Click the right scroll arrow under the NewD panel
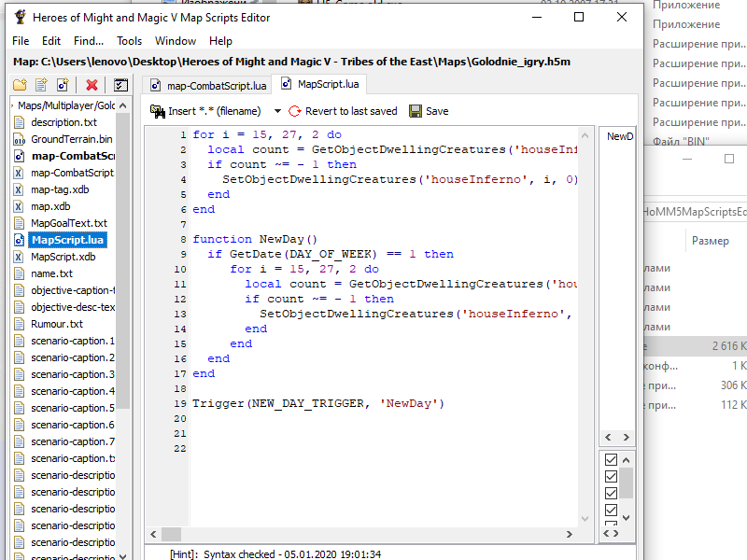Image resolution: width=747 pixels, height=560 pixels. point(627,437)
